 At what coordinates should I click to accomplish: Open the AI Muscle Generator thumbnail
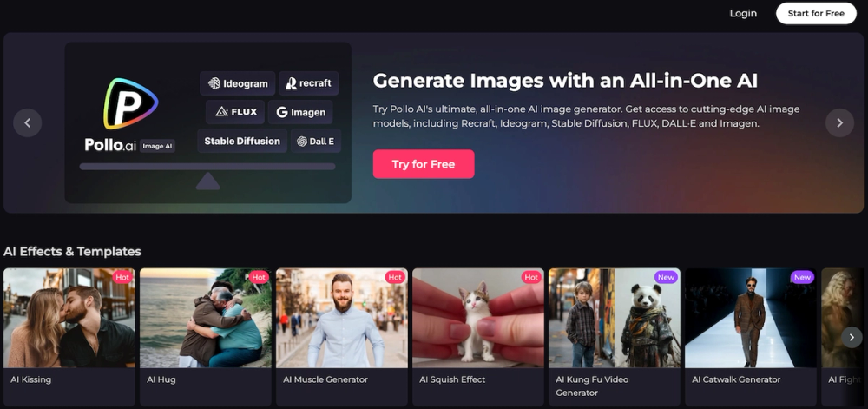(342, 318)
